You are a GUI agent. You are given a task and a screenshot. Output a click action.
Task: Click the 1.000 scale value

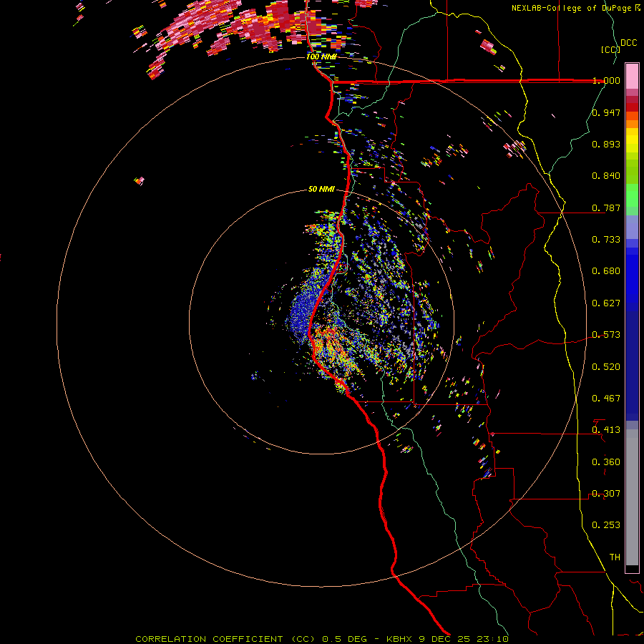click(x=606, y=80)
